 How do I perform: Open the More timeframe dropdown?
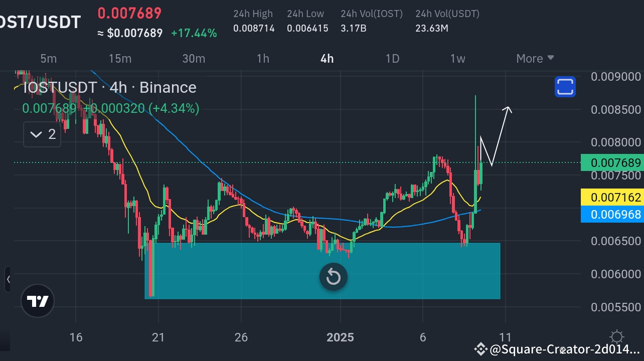point(535,59)
